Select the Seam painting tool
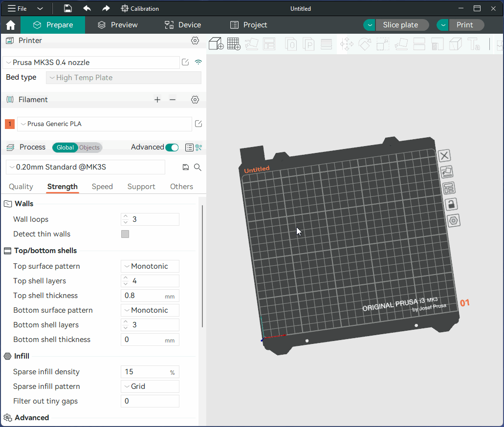 456,43
